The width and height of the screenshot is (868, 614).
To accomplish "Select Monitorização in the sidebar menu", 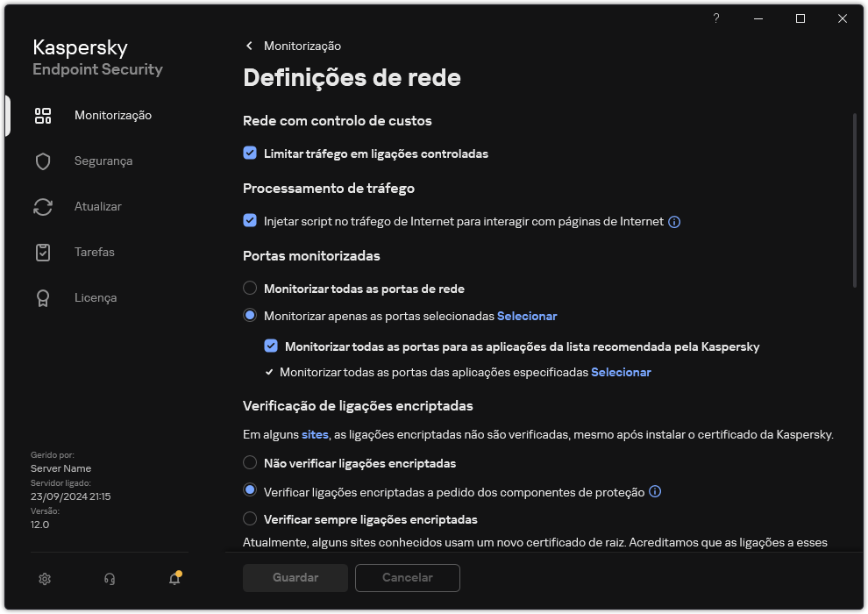I will [113, 115].
